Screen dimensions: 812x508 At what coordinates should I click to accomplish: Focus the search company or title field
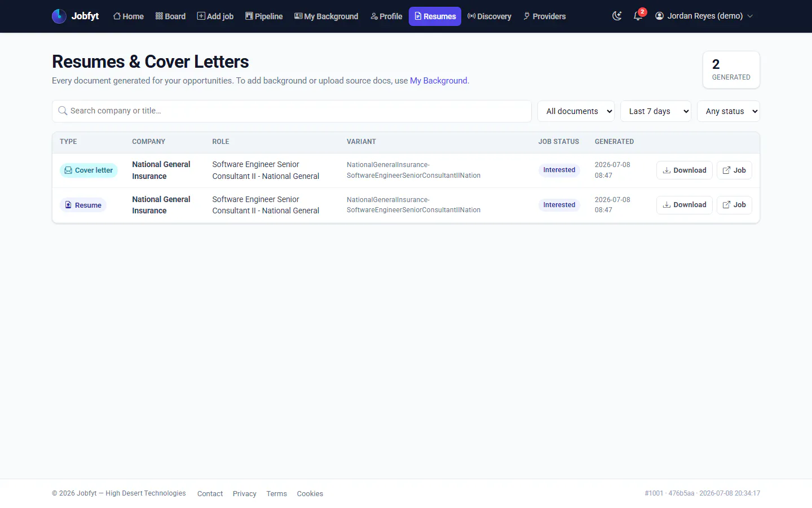tap(292, 111)
